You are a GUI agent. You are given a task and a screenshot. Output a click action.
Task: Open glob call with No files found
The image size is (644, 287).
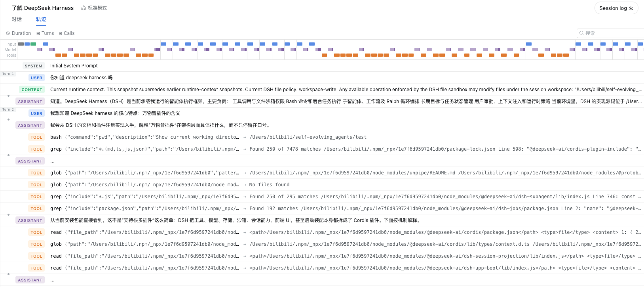pos(322,185)
